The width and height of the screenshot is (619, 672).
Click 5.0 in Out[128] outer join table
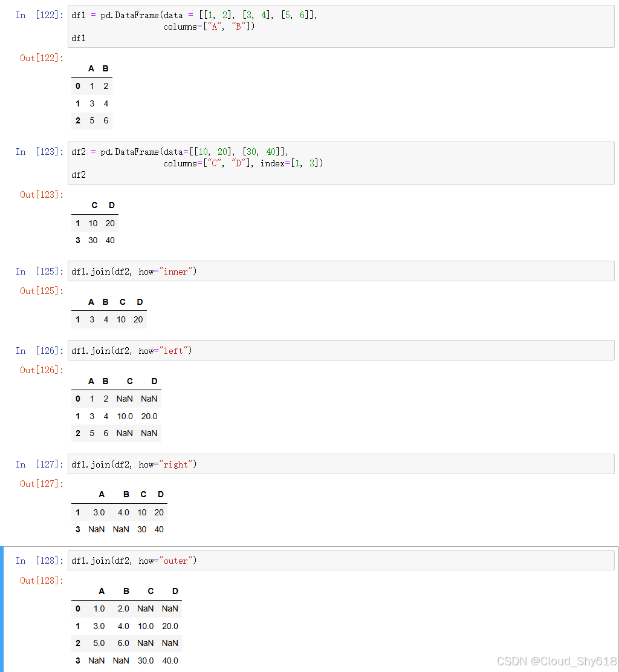99,643
